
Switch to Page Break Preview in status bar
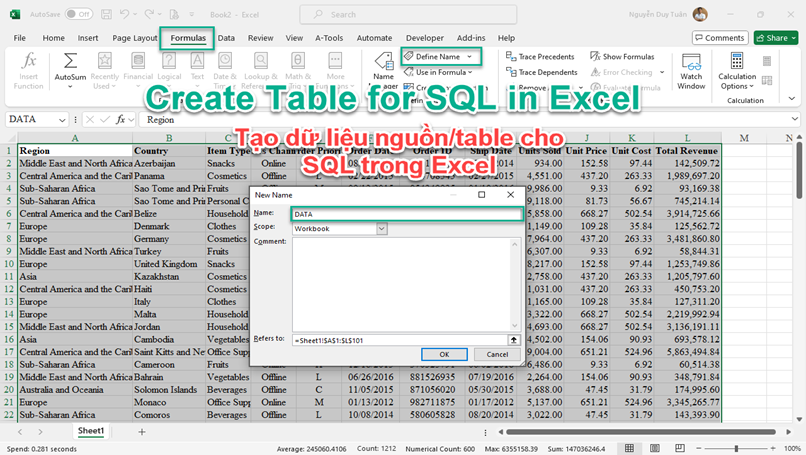(680, 448)
